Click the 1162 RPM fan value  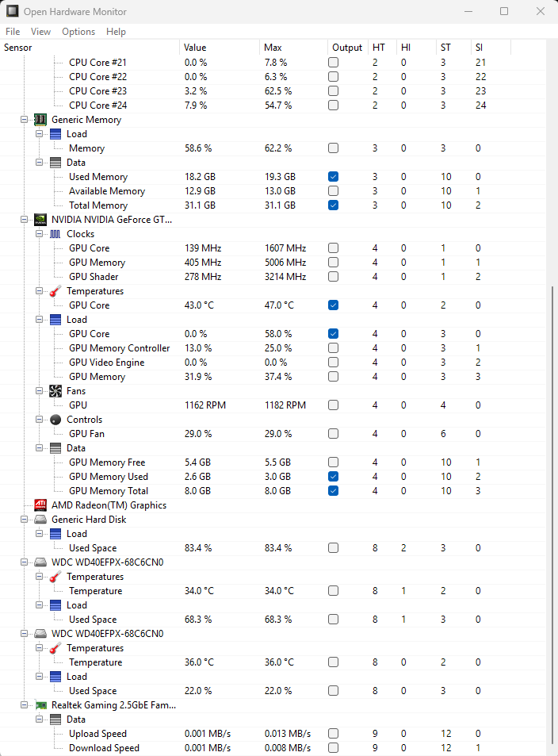[205, 405]
